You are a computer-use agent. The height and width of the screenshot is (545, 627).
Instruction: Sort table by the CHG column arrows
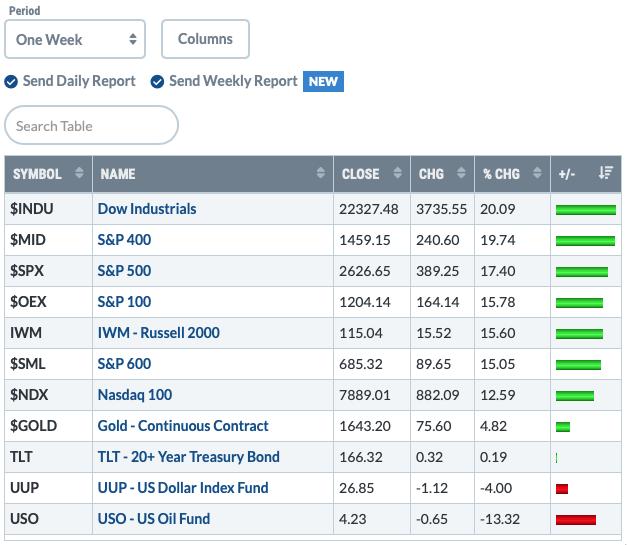click(x=461, y=173)
